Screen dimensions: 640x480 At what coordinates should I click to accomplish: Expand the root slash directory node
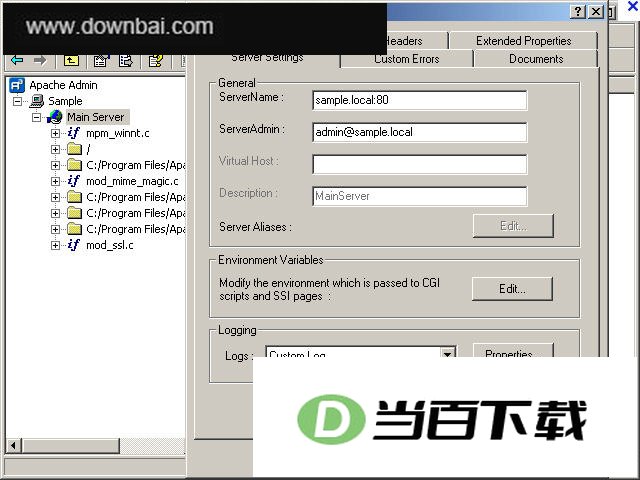55,149
